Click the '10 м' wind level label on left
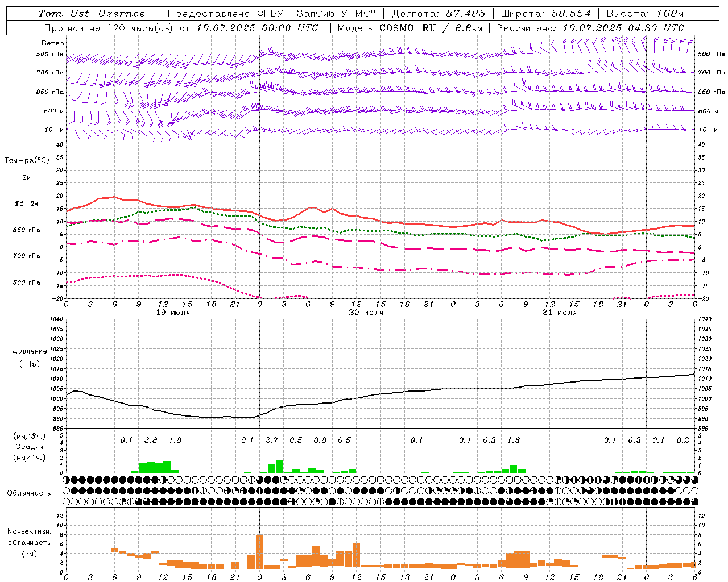Viewport: 728px width, 582px height. 55,130
